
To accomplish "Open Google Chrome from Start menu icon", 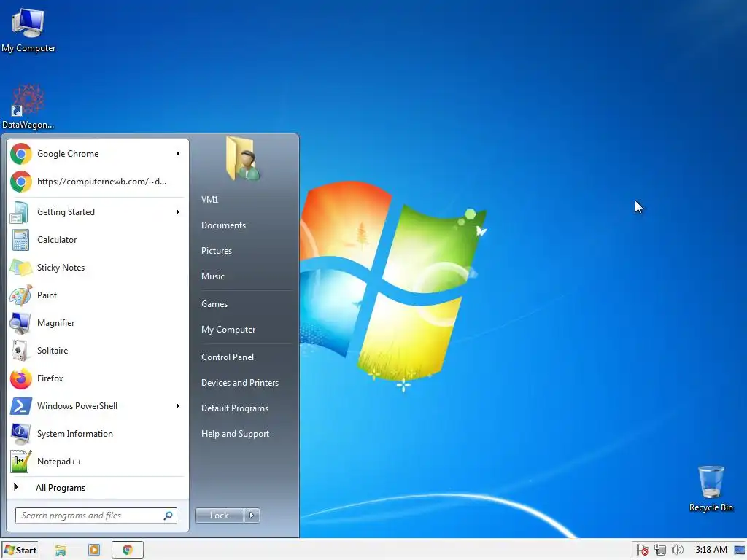I will coord(21,154).
